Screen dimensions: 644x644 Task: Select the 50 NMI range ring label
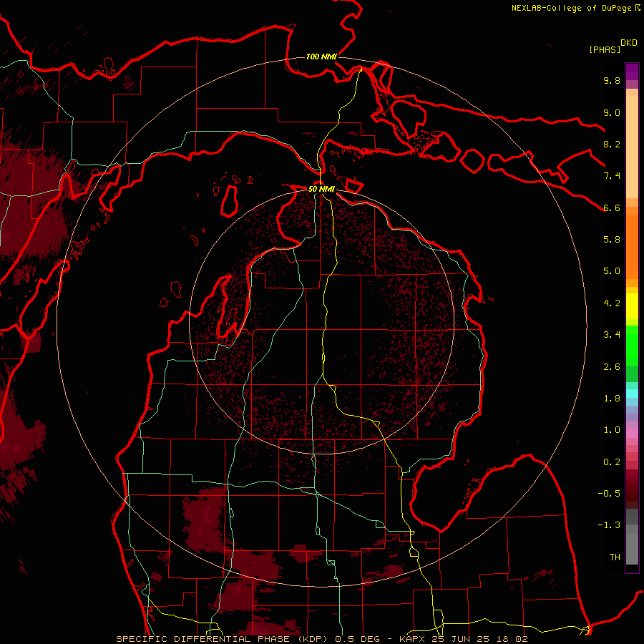[321, 189]
